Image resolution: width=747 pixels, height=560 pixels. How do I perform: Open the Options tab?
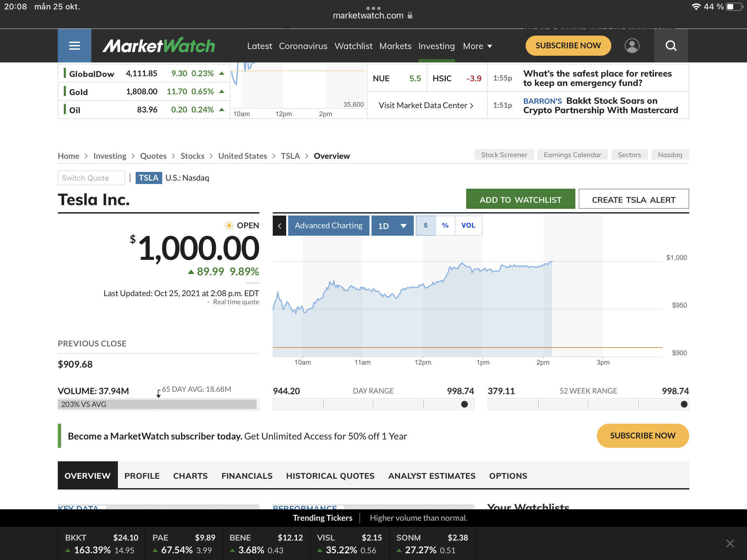pos(508,475)
